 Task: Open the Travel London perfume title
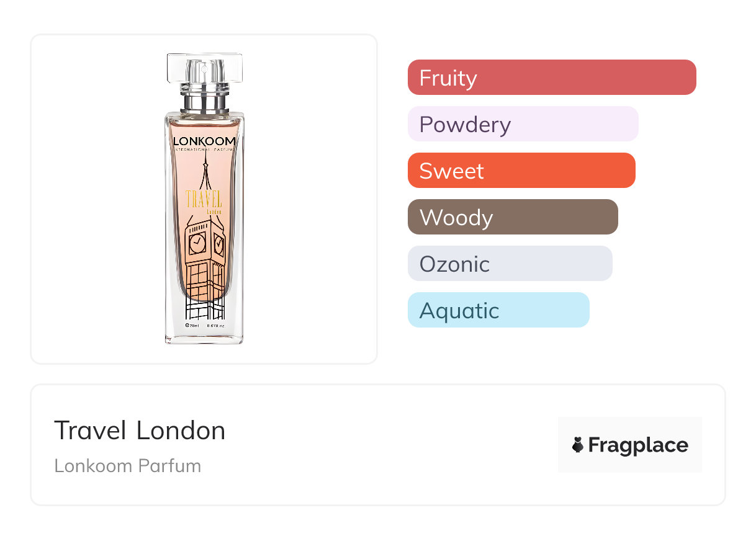coord(140,431)
